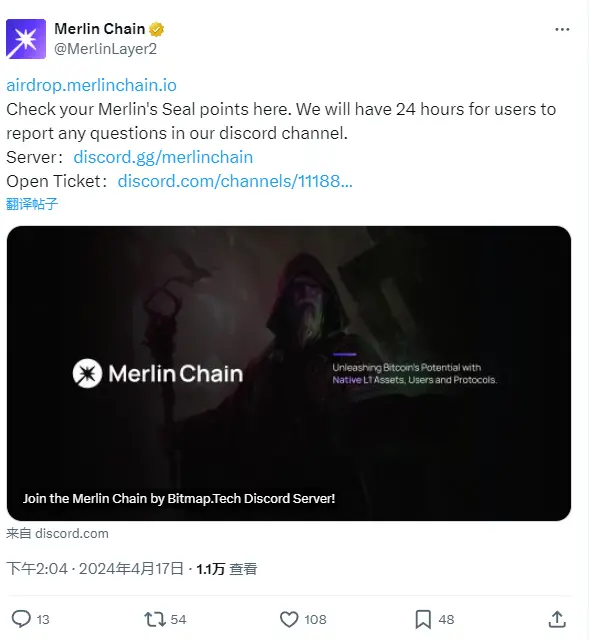Click the 1.1万 查看 view count
This screenshot has width=589, height=640.
(227, 569)
